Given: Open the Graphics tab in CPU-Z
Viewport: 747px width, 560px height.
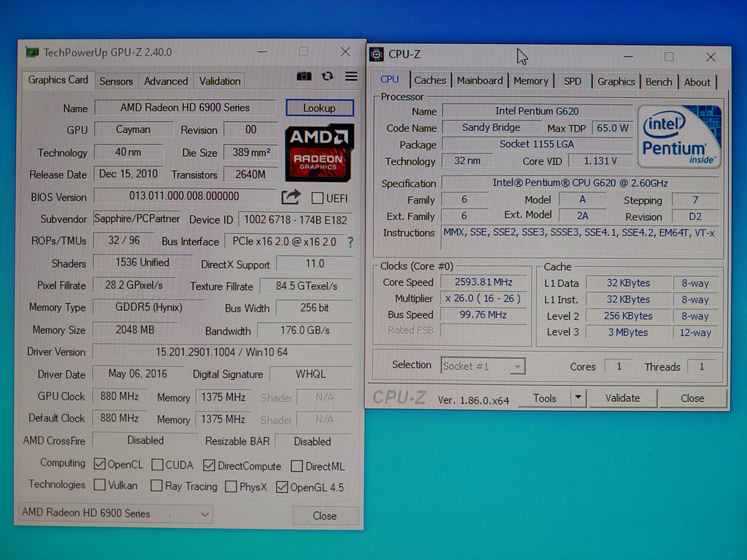Looking at the screenshot, I should click(616, 81).
